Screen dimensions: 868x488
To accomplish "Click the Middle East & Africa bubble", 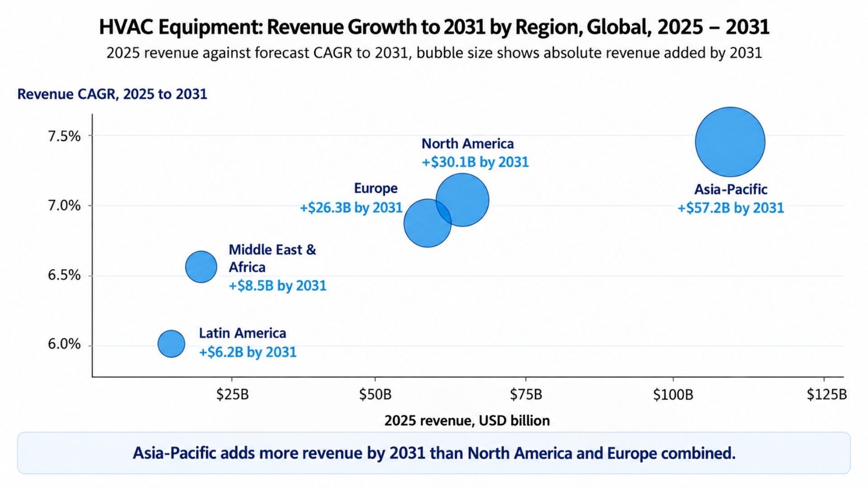I will [x=201, y=267].
